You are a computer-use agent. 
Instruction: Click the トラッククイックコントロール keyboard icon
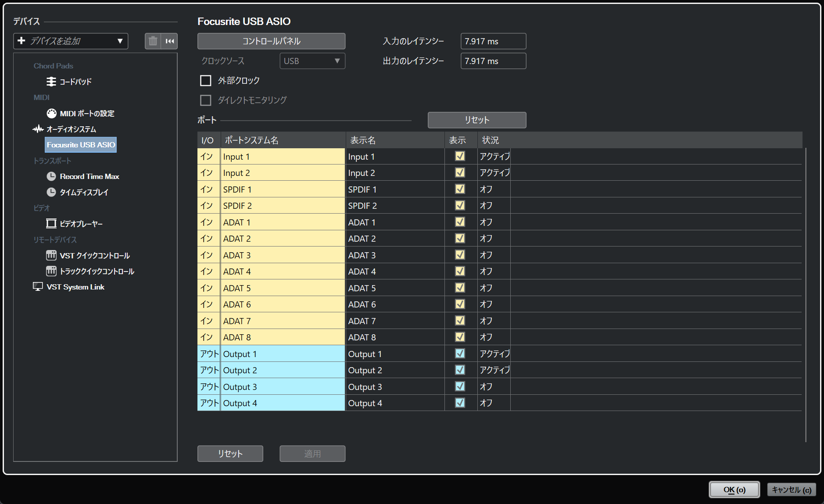tap(51, 271)
